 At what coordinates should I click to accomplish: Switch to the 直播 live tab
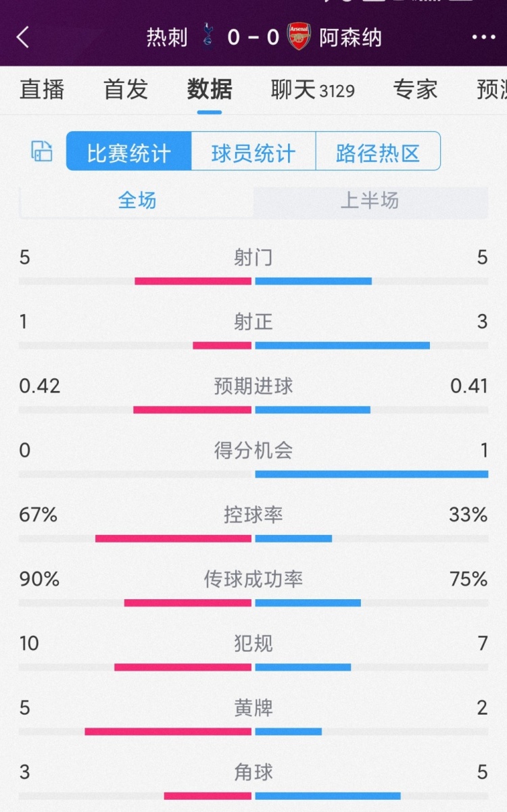click(42, 90)
